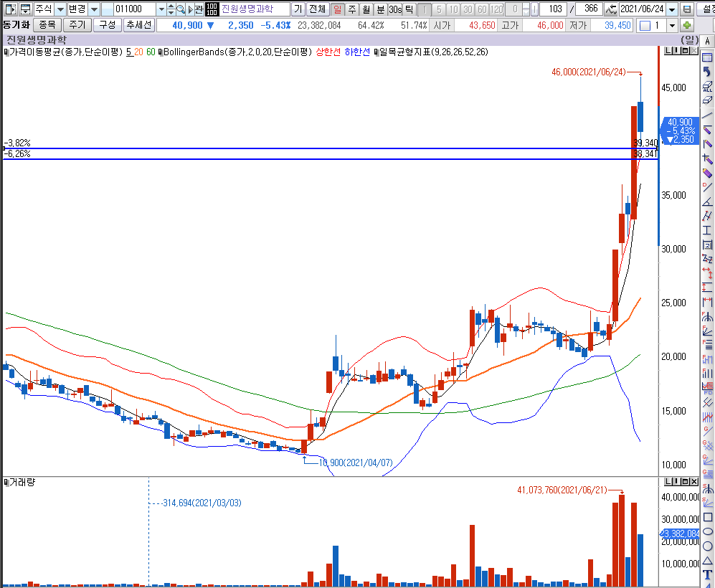715x588 pixels.
Task: Open the 주기 tab button
Action: pos(77,24)
